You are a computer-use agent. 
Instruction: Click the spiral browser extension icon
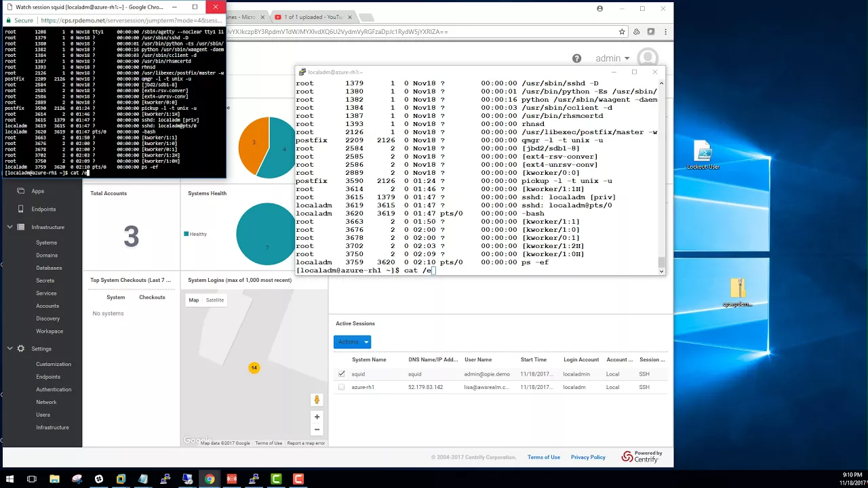click(x=637, y=32)
